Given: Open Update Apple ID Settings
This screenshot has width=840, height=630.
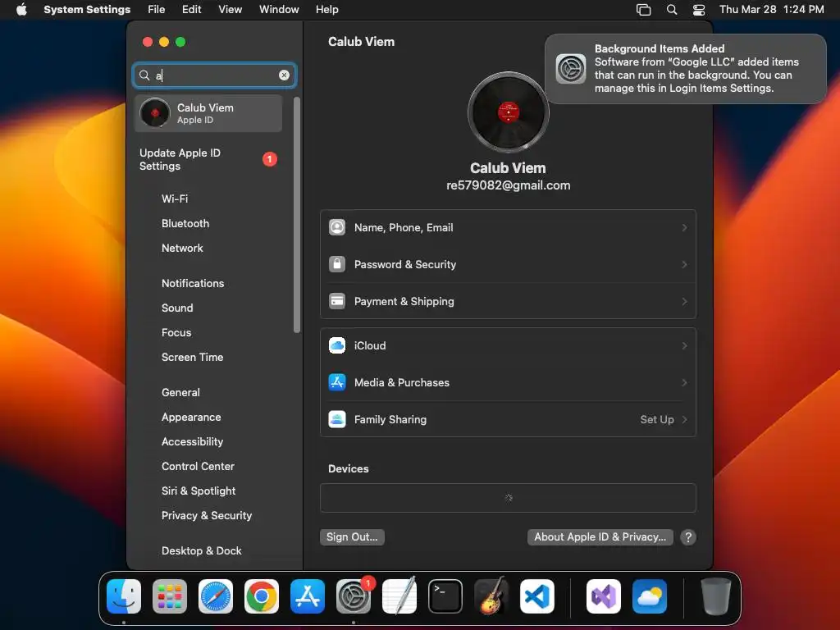Looking at the screenshot, I should (x=208, y=159).
